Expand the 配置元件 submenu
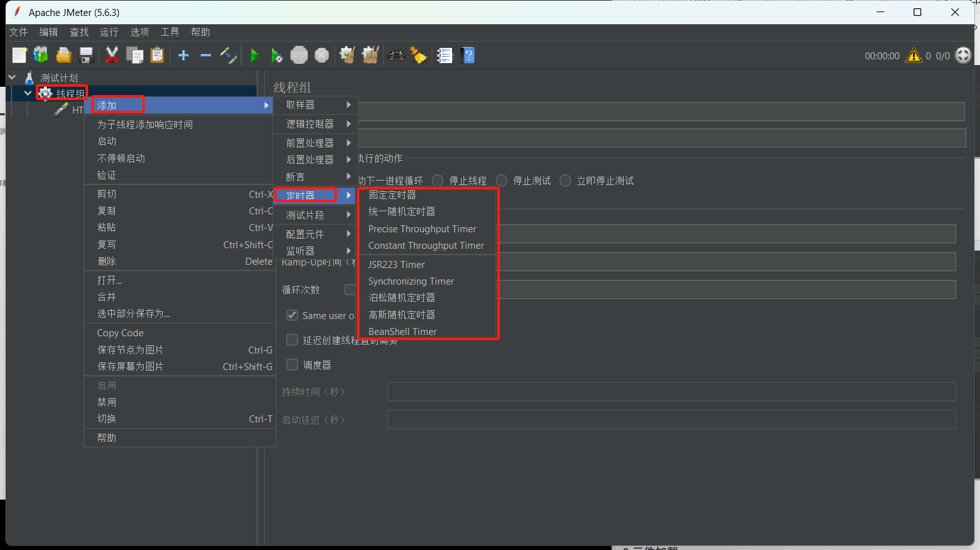Screen dimensions: 980x550 click(315, 234)
